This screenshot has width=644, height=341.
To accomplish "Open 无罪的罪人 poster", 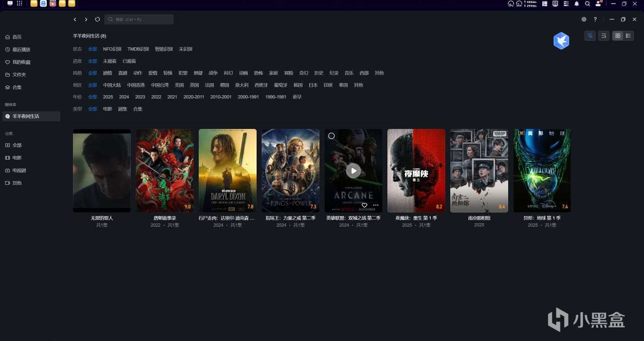I will tap(102, 170).
